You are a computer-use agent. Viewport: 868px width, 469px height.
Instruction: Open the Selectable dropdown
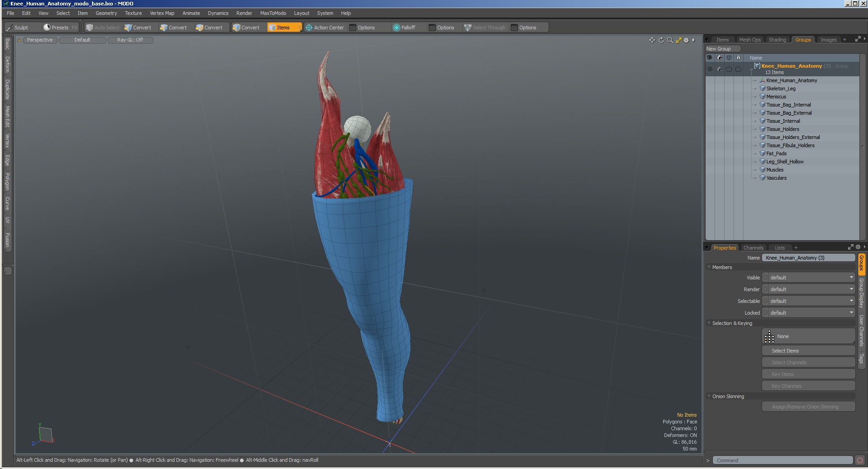click(x=812, y=301)
